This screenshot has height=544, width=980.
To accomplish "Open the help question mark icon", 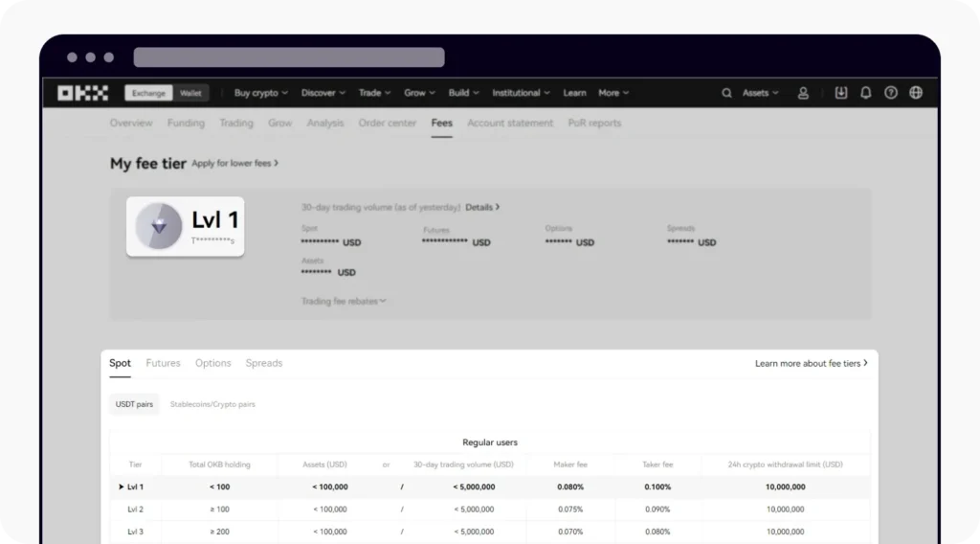I will [x=891, y=93].
